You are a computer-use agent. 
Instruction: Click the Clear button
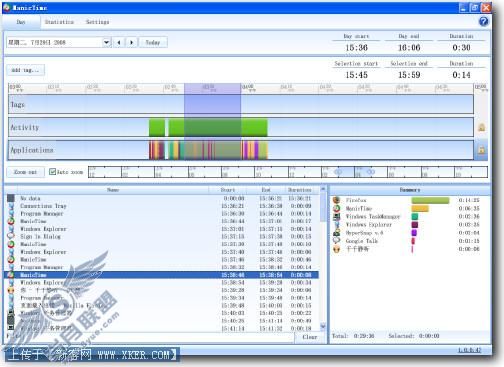[310, 337]
